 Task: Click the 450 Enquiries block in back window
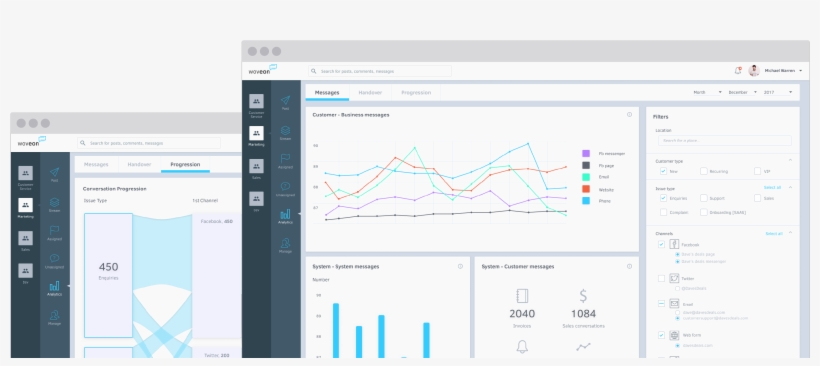pos(108,275)
